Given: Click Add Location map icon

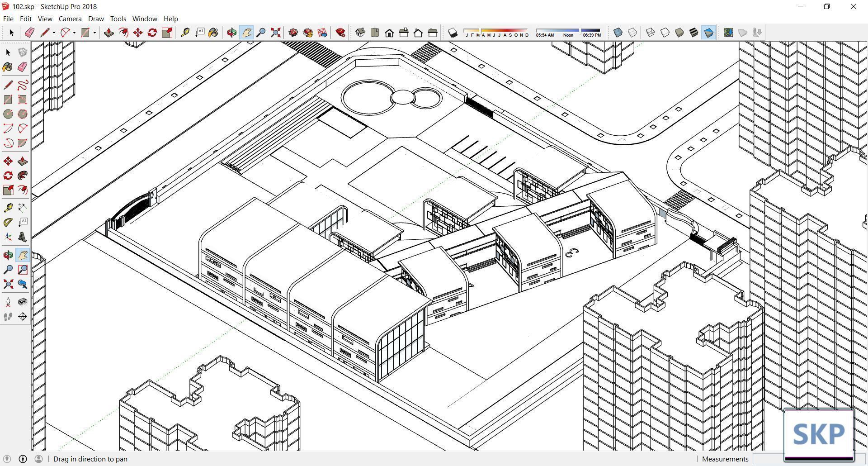Looking at the screenshot, I should 728,33.
